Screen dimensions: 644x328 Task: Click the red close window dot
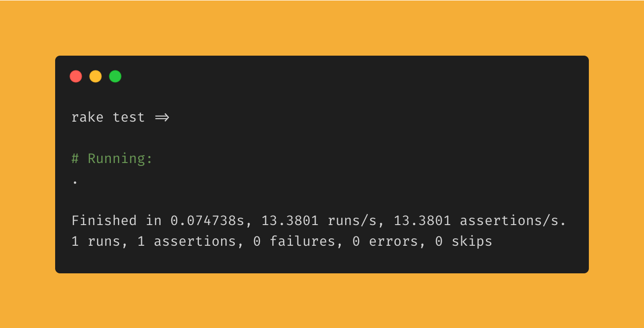tap(76, 76)
